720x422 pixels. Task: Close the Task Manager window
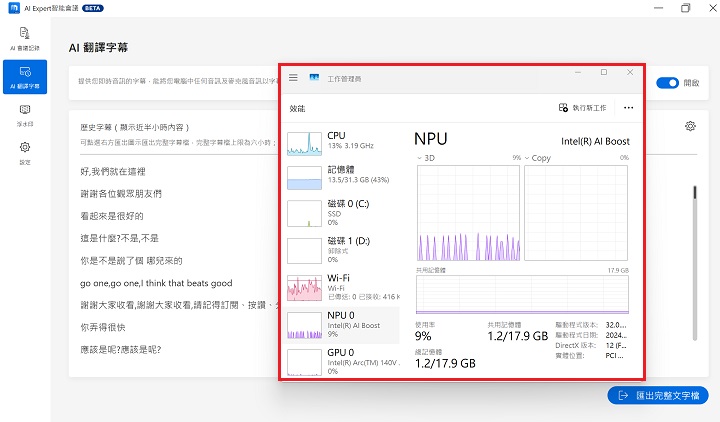[630, 72]
